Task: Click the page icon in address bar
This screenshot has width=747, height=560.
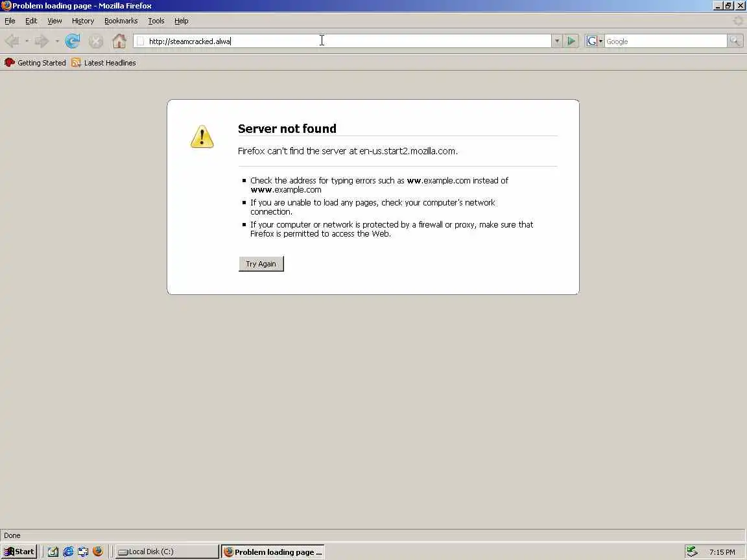Action: (141, 41)
